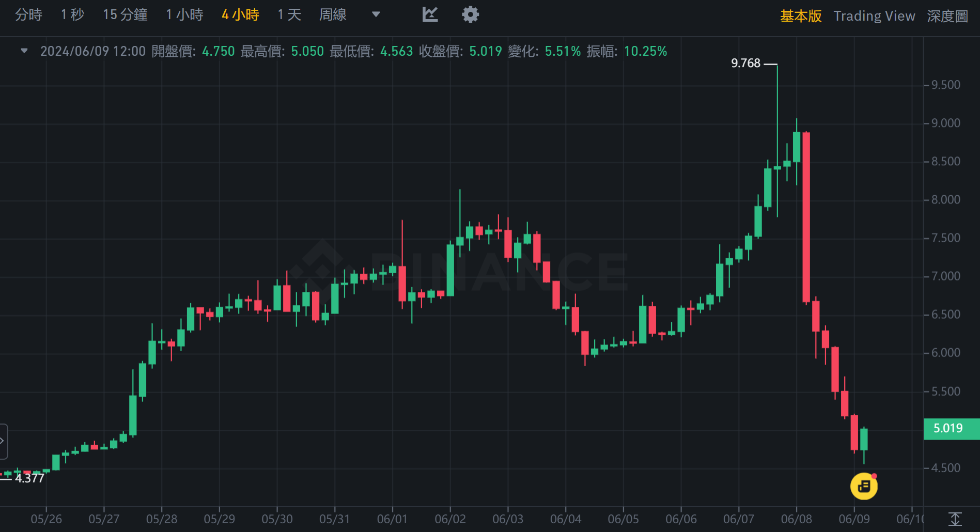Click the 5.019 current price label
Viewport: 980px width, 532px height.
tap(948, 428)
